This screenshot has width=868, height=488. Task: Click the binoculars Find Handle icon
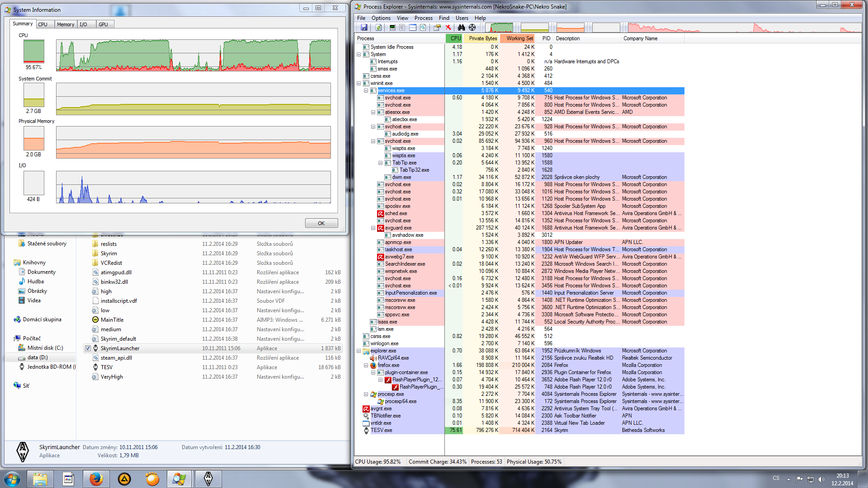point(461,28)
